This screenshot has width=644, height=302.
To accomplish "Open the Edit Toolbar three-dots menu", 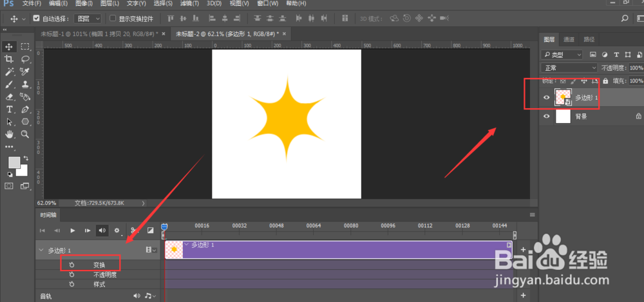I will point(8,147).
